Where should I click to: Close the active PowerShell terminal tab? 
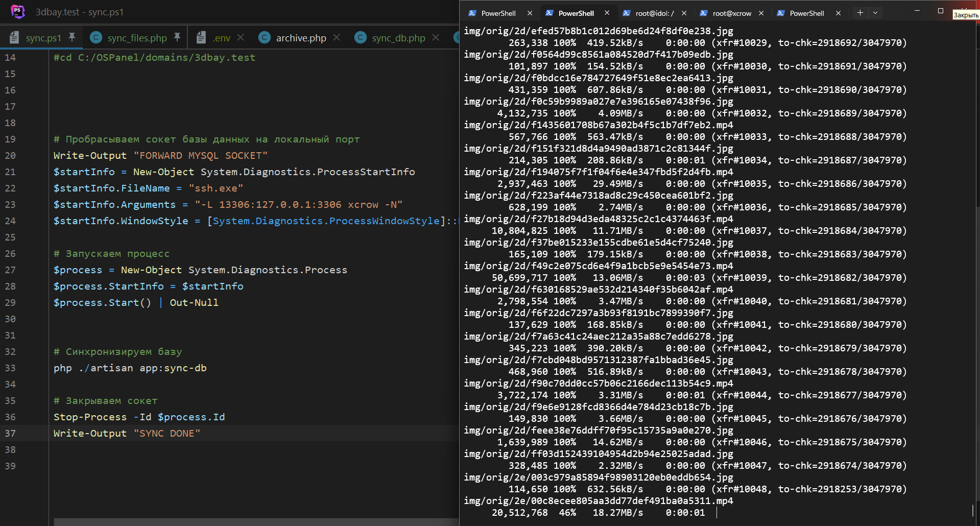607,13
